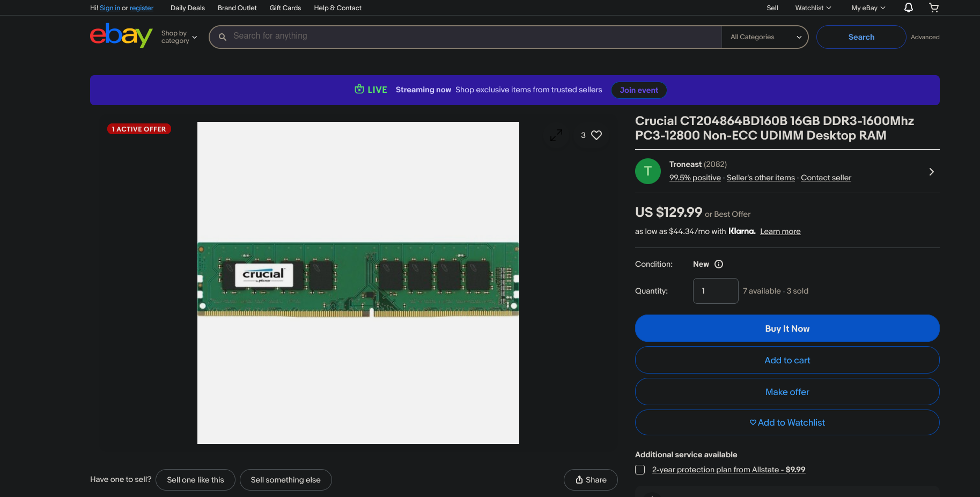Screen dimensions: 980x497
Task: Click Join event button
Action: click(x=639, y=90)
